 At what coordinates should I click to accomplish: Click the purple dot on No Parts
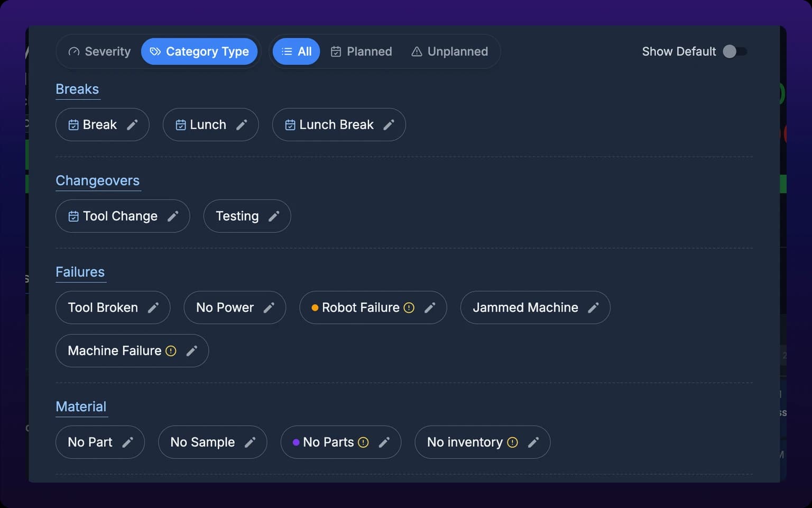296,442
